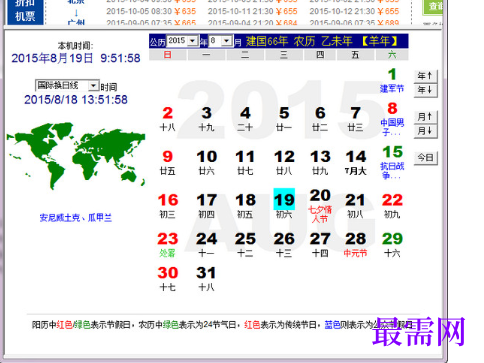The width and height of the screenshot is (484, 363).
Task: Open the month 8 dropdown
Action: coord(221,41)
